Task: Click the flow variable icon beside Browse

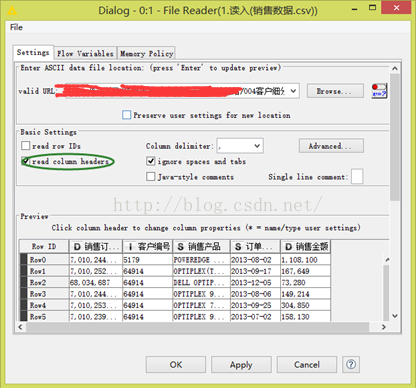Action: point(379,91)
